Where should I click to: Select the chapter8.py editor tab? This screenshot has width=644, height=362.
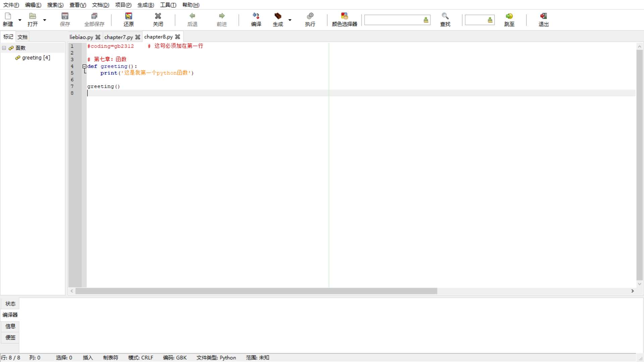(x=158, y=37)
